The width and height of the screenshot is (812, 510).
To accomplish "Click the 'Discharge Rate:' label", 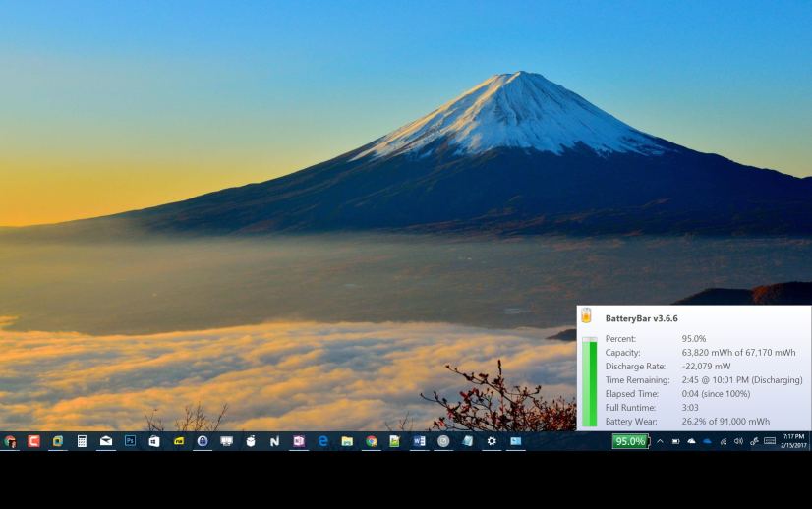I will click(635, 367).
